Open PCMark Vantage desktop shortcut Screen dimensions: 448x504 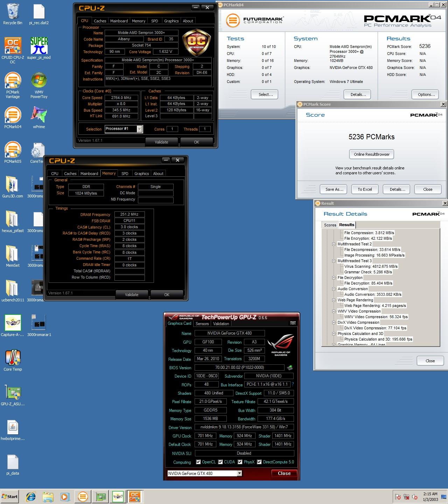click(13, 85)
